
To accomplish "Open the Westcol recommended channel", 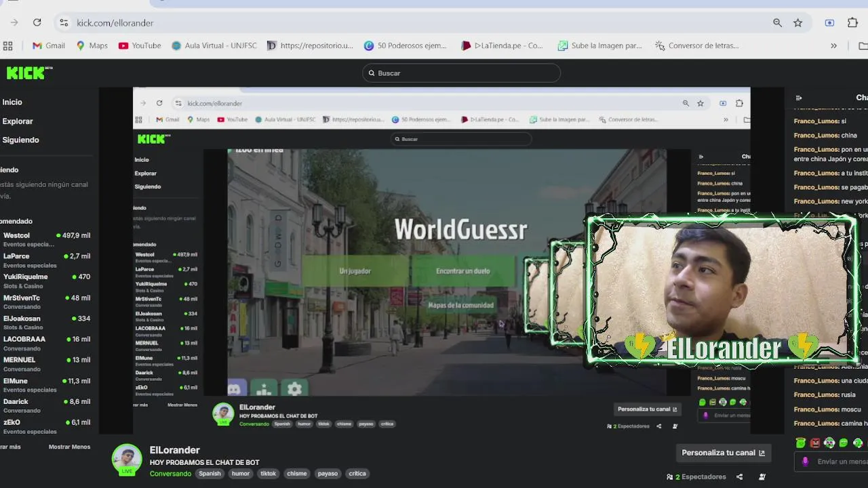I will click(x=46, y=239).
